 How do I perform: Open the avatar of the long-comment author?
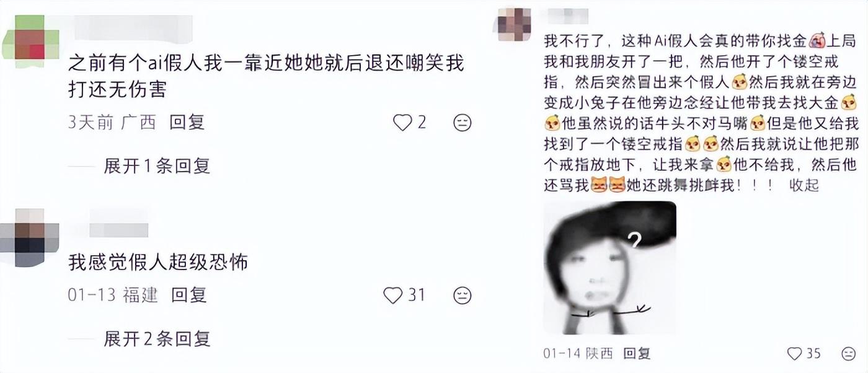[515, 24]
